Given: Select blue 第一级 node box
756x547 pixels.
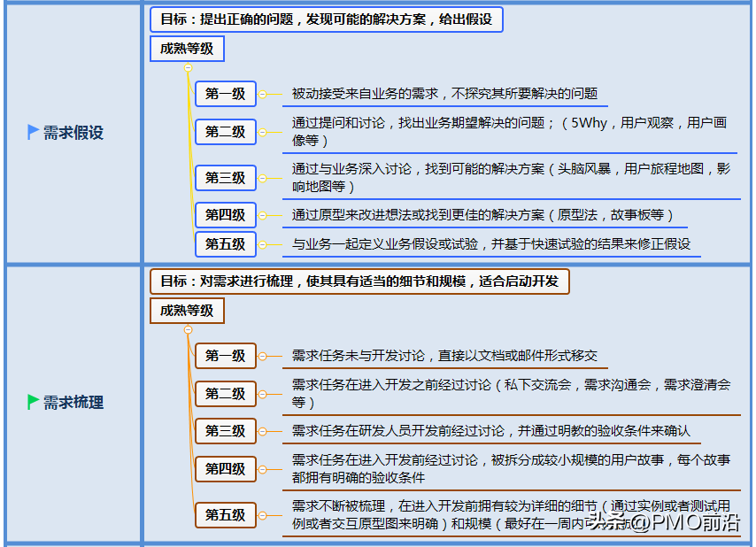Looking at the screenshot, I should pos(226,94).
